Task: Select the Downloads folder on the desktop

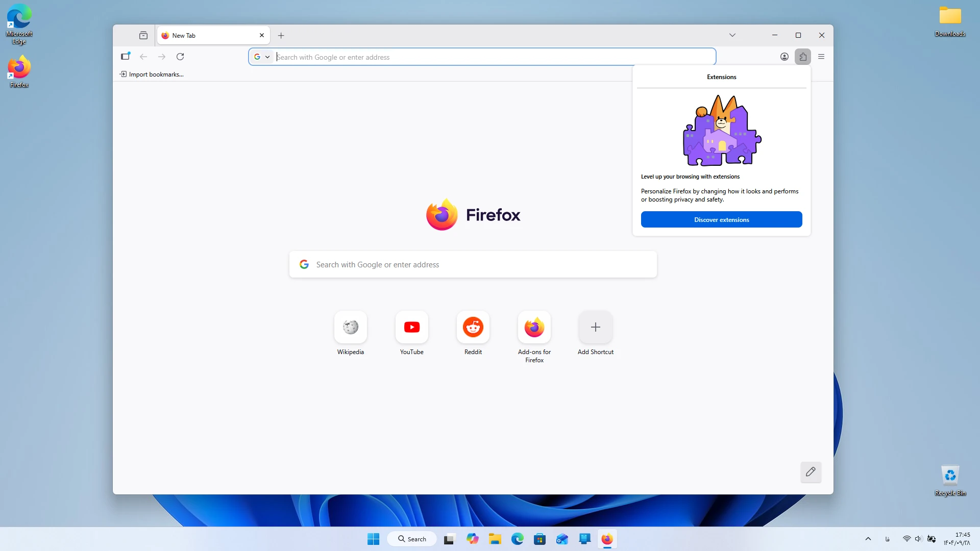Action: (x=950, y=21)
